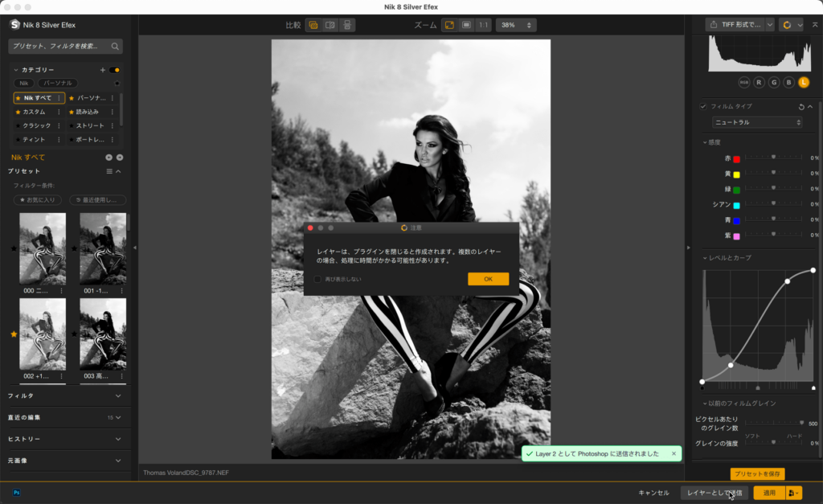Select the stacked side-by-side compare icon
Image resolution: width=823 pixels, height=504 pixels.
pos(347,25)
